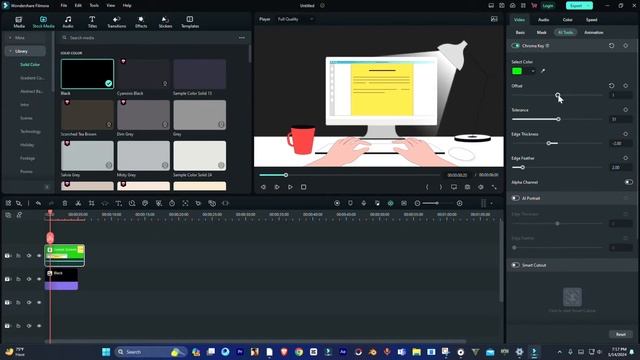Add keyframe for Tolerance
The width and height of the screenshot is (640, 360).
[x=626, y=110]
